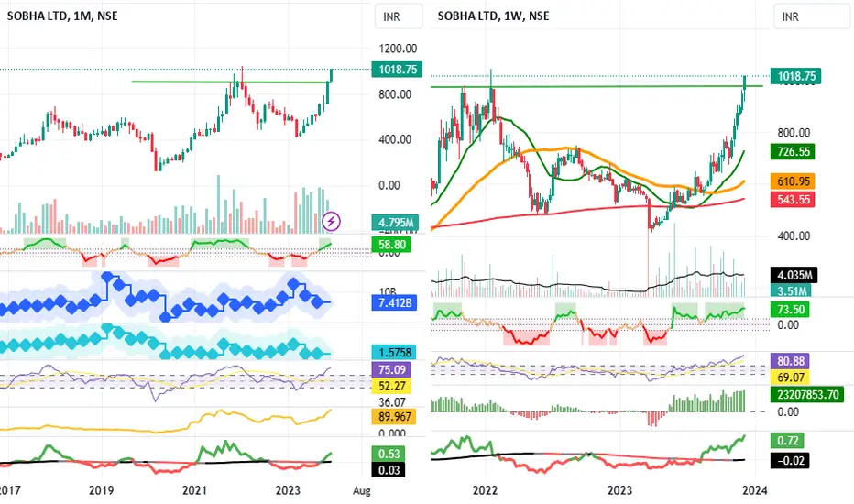Click the 2017 date on monthly time axis
Image resolution: width=854 pixels, height=504 pixels.
[x=10, y=490]
